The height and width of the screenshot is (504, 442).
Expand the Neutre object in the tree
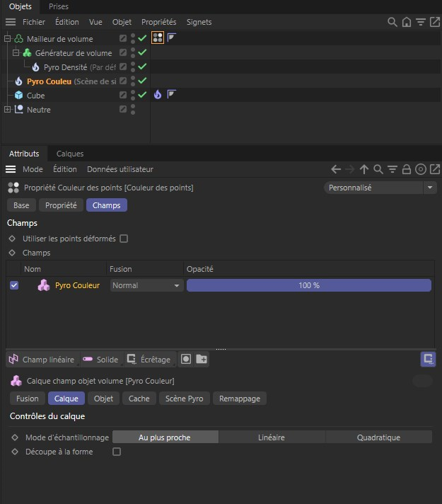pyautogui.click(x=8, y=109)
